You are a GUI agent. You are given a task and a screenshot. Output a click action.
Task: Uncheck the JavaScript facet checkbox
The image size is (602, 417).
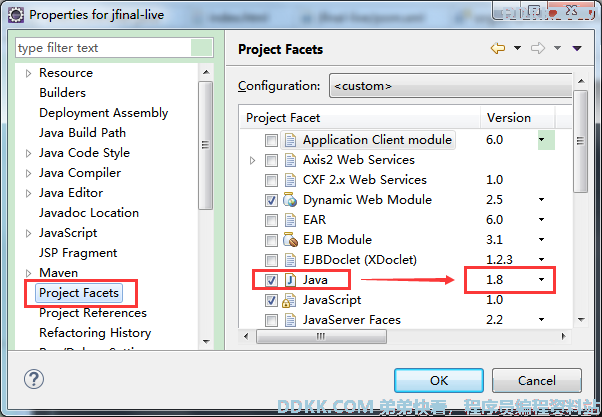tap(271, 300)
